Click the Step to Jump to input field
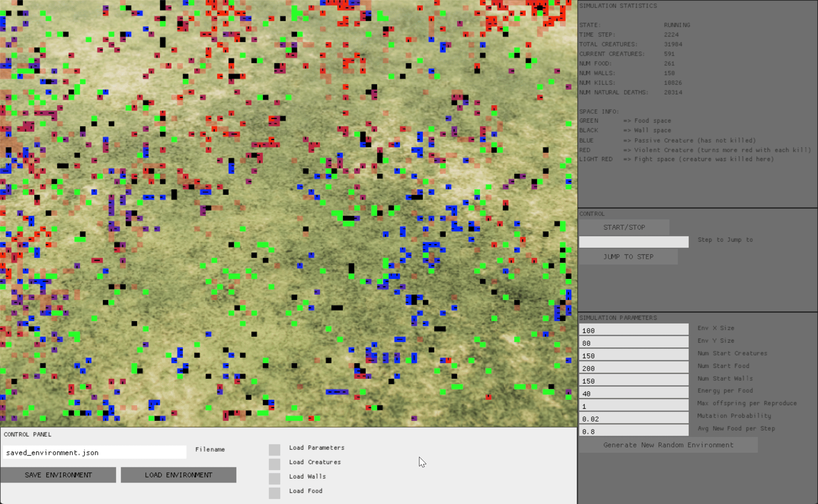 click(x=634, y=242)
